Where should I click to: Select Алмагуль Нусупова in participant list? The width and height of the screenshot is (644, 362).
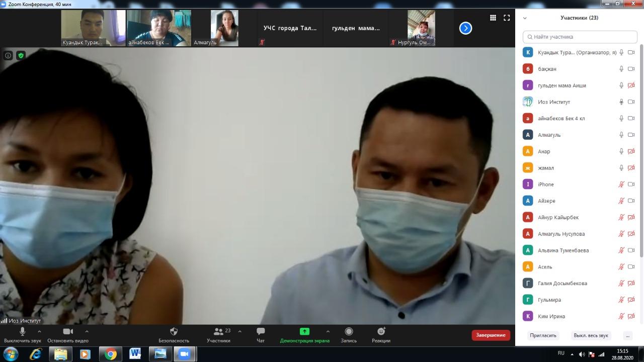561,234
